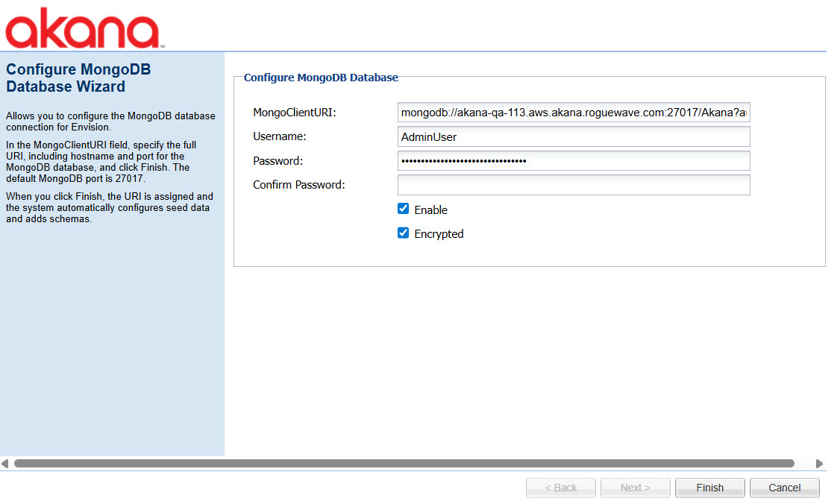This screenshot has width=834, height=504.
Task: Click into the MongoClientURI text field
Action: pyautogui.click(x=573, y=113)
